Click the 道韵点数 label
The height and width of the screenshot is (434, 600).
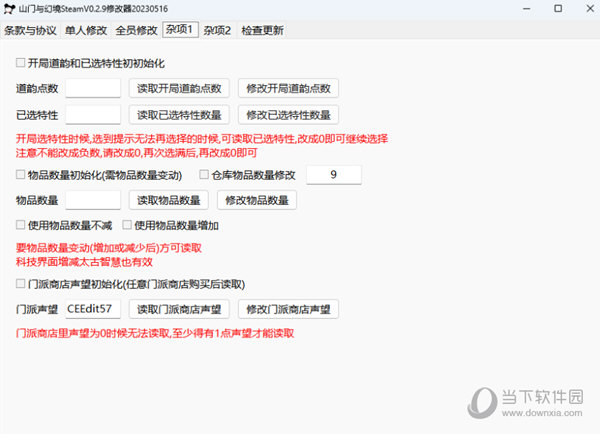37,88
